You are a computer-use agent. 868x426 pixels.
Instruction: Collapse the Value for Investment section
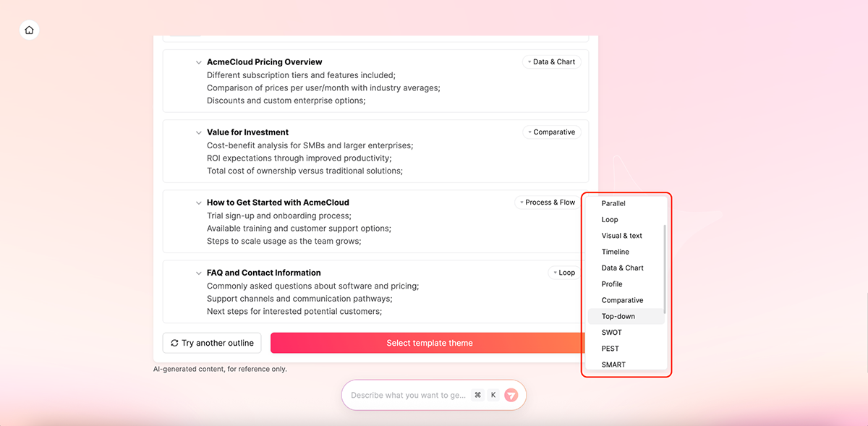pyautogui.click(x=198, y=132)
